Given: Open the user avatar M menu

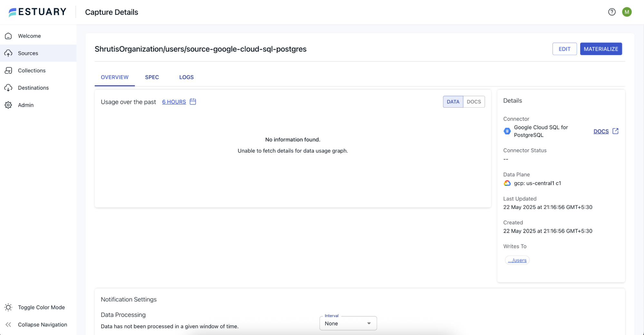Looking at the screenshot, I should tap(627, 12).
